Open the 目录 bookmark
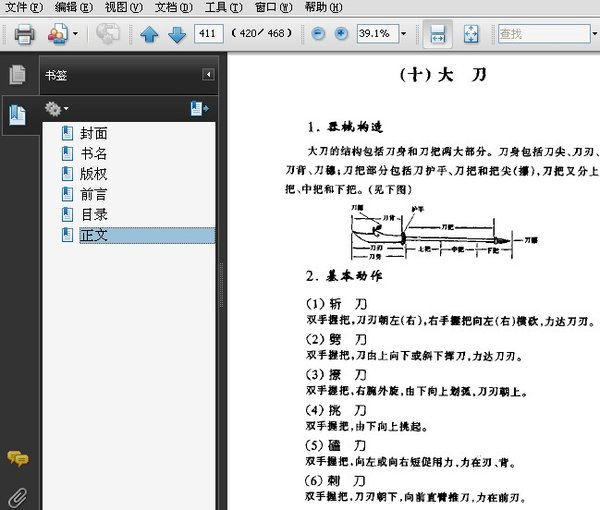600x510 pixels. [94, 215]
